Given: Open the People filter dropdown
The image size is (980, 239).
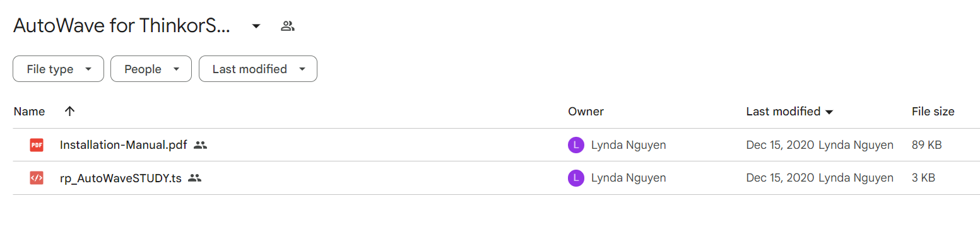Looking at the screenshot, I should (151, 69).
